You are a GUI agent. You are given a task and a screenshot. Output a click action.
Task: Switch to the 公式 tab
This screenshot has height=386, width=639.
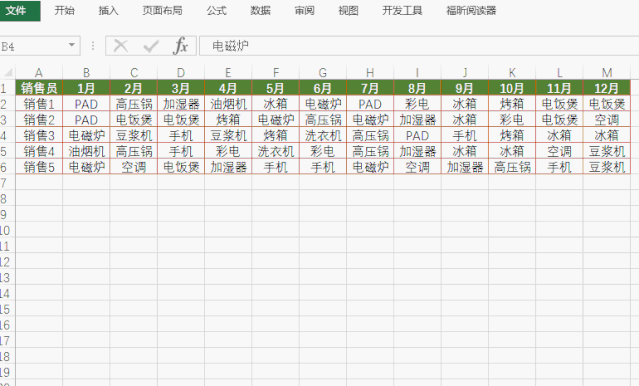216,11
